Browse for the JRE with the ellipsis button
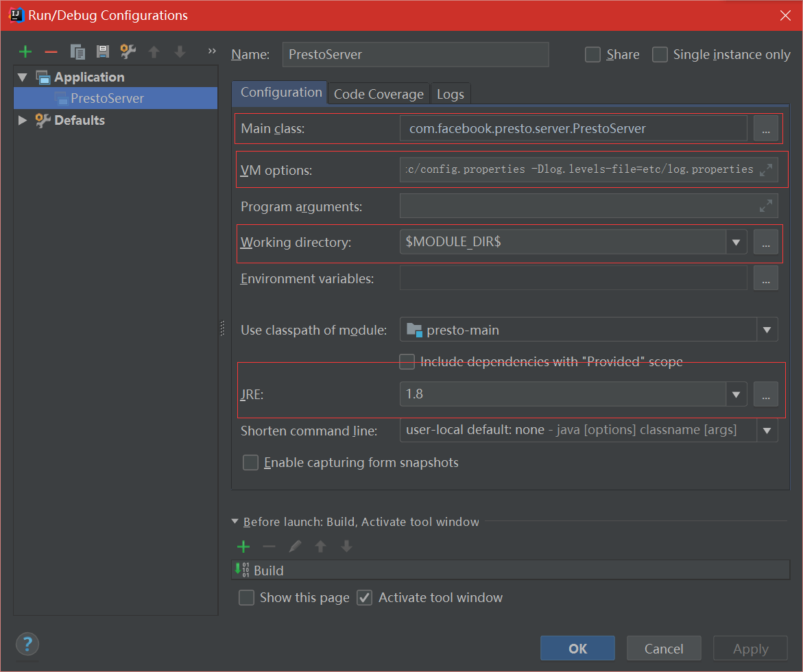Screen dimensions: 803x672 point(765,394)
